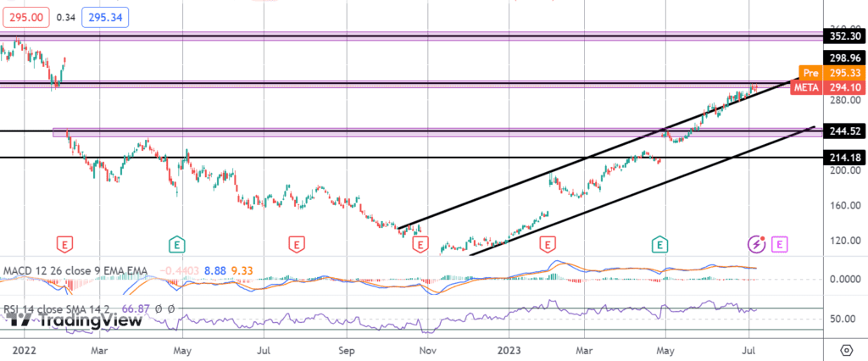Screen dimensions: 868x361
Task: Open chart settings gear icon
Action: [846, 350]
